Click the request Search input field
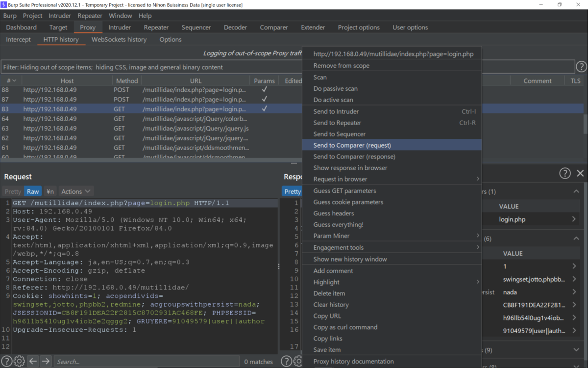This screenshot has height=368, width=588. 147,362
